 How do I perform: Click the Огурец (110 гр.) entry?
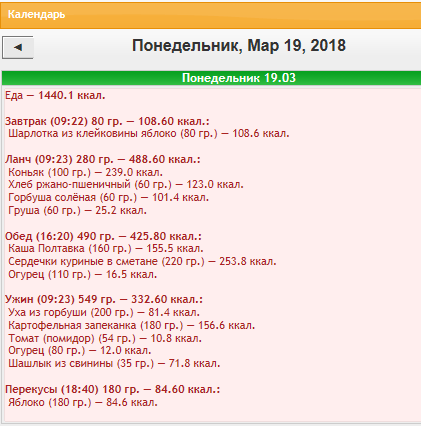(x=83, y=275)
